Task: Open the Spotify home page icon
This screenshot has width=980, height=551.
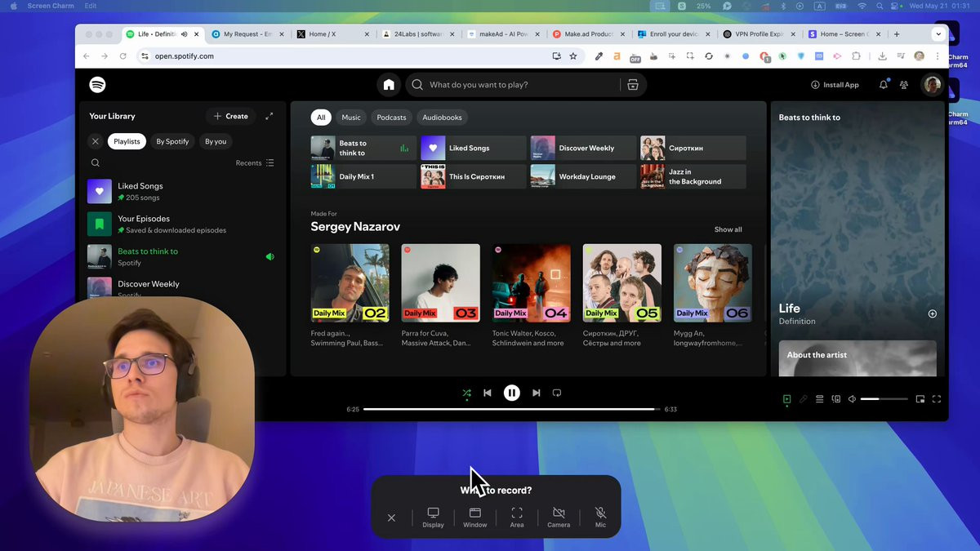Action: coord(389,85)
